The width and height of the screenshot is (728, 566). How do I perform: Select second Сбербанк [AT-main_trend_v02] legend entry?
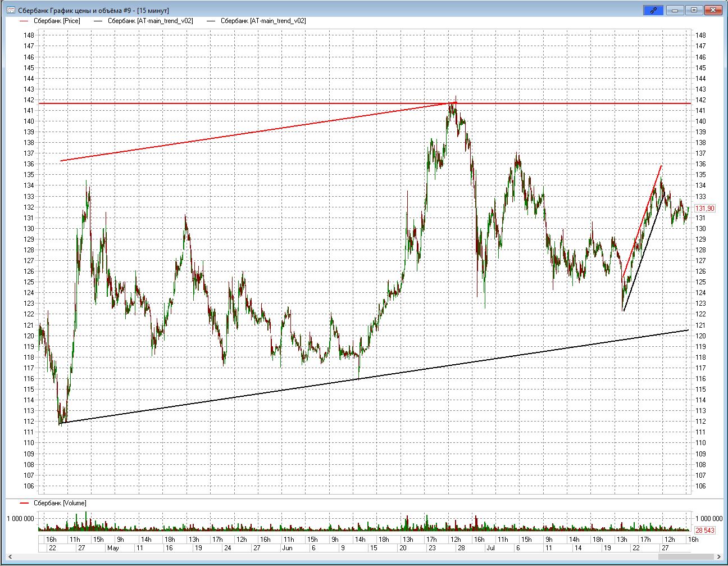pos(263,21)
